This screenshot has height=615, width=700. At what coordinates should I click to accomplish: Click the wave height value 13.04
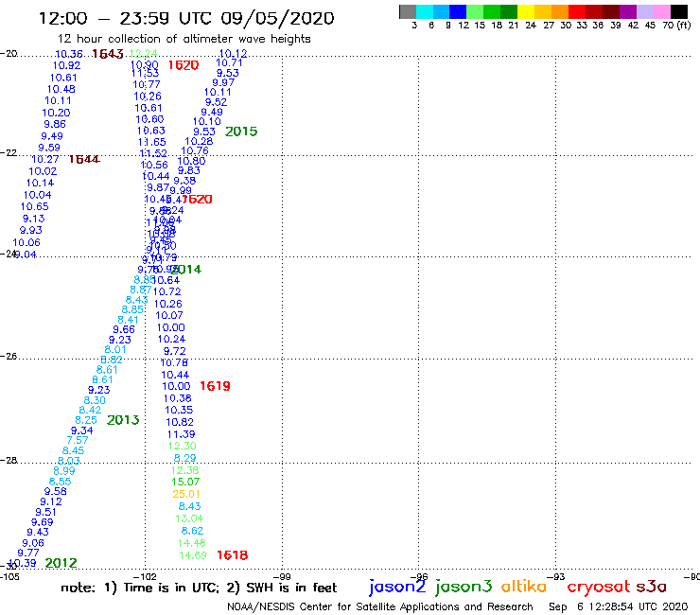(189, 518)
